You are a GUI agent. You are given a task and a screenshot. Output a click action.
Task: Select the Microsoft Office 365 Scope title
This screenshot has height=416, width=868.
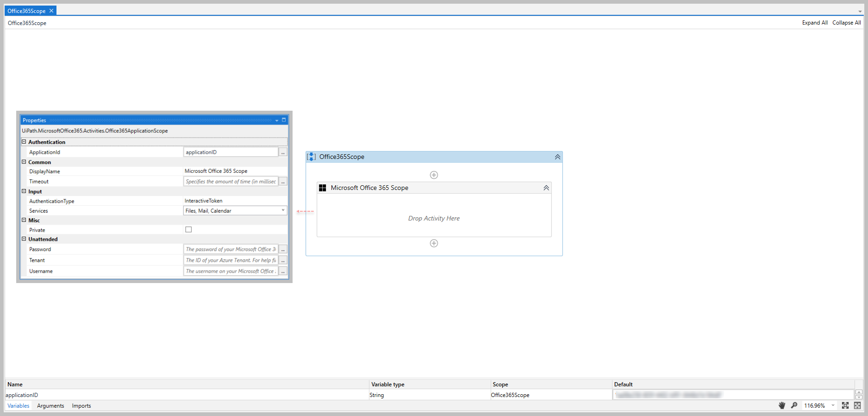[369, 188]
